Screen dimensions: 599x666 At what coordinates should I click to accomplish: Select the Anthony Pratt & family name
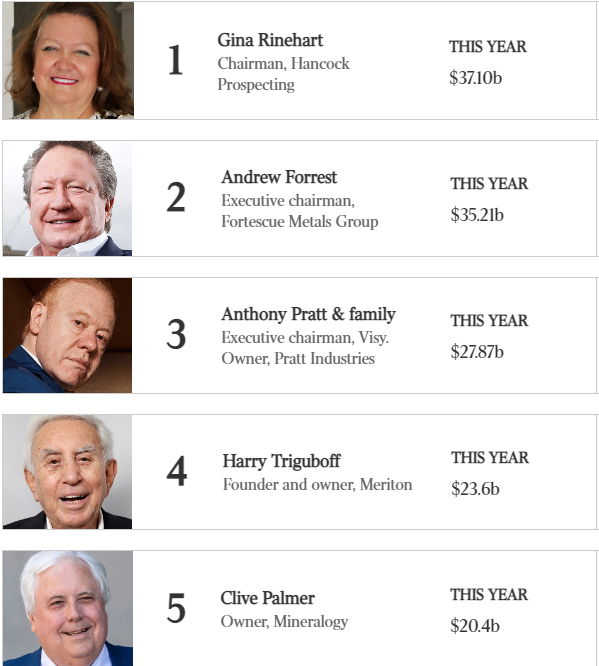click(308, 314)
